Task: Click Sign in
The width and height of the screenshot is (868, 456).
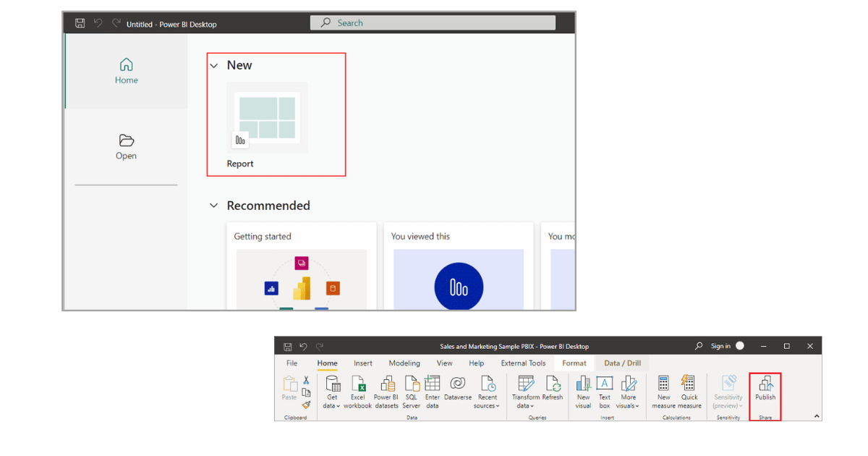Action: click(720, 346)
